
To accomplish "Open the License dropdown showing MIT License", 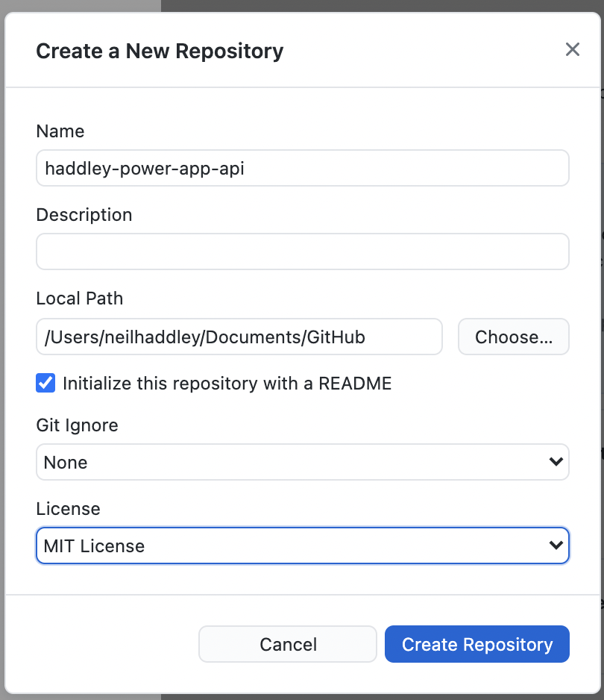I will tap(291, 546).
